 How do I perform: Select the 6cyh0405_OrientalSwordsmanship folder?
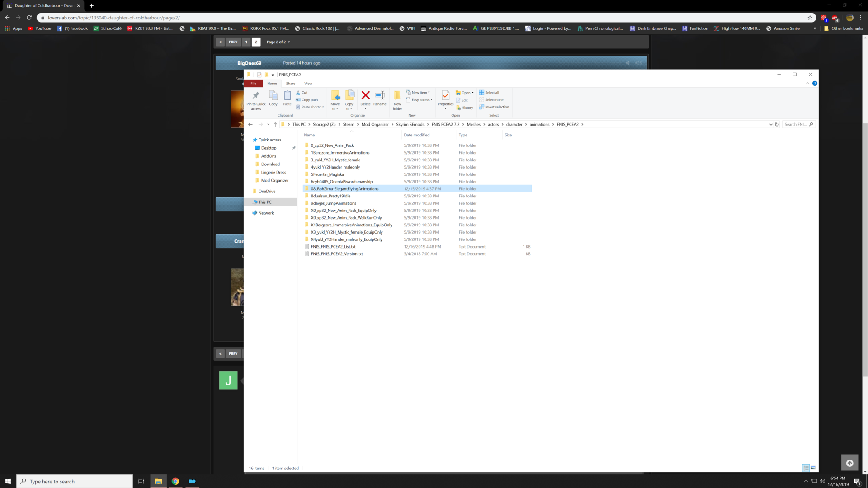pyautogui.click(x=341, y=182)
